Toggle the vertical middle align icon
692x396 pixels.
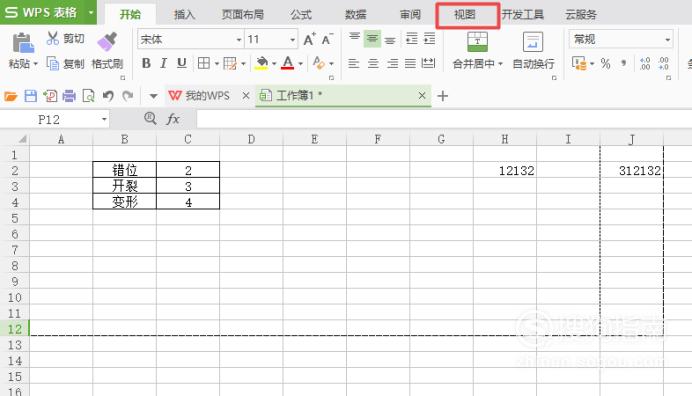pyautogui.click(x=372, y=39)
